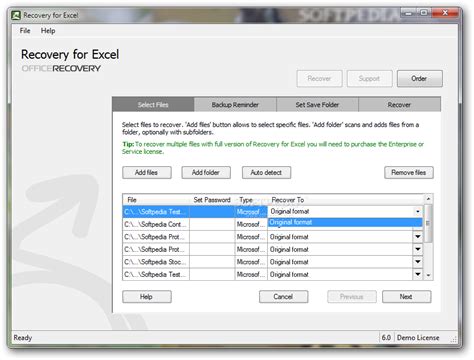This screenshot has width=474, height=360.
Task: Choose the highlighted Original format dropdown option
Action: [x=345, y=222]
